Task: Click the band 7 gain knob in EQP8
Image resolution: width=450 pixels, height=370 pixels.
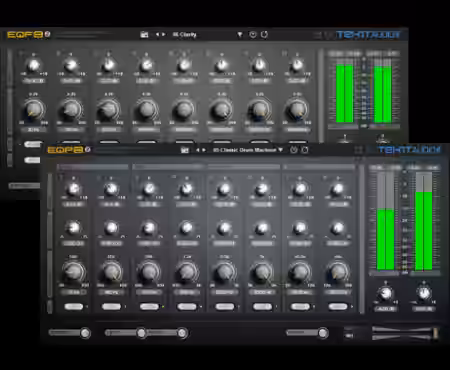Action: (x=300, y=189)
